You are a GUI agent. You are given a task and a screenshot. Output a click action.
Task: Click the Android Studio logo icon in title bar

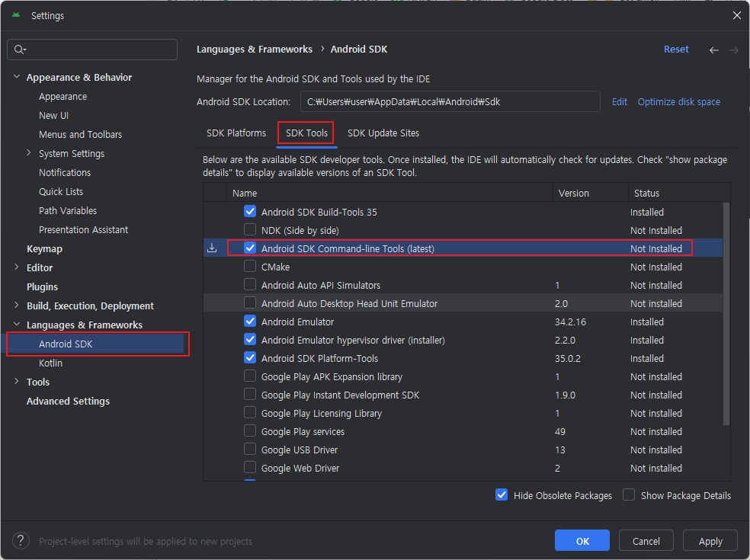click(16, 15)
